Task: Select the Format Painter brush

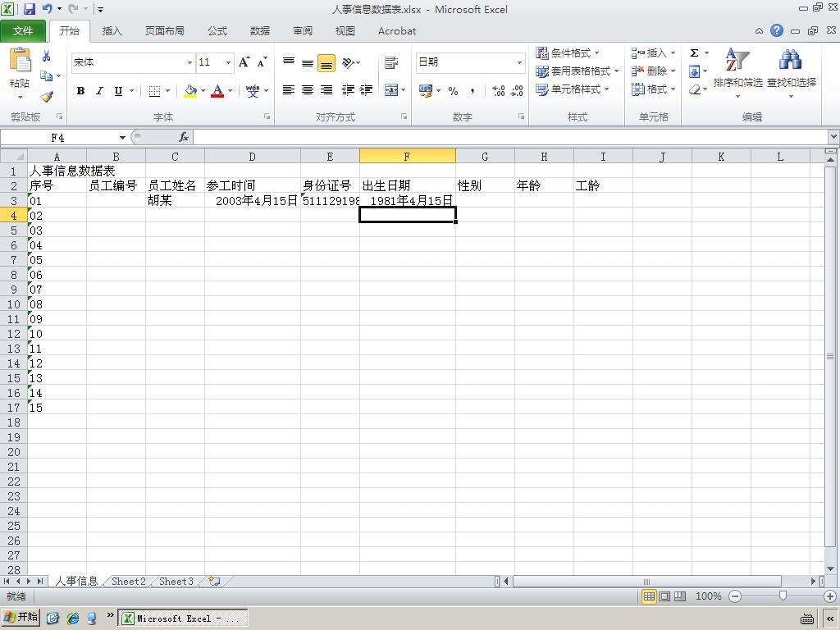Action: pos(47,97)
